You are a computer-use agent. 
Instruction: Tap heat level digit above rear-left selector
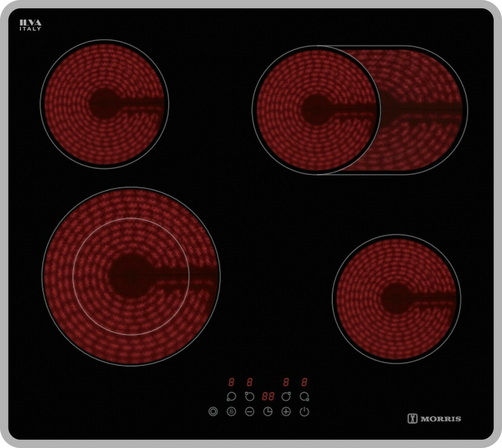249,382
